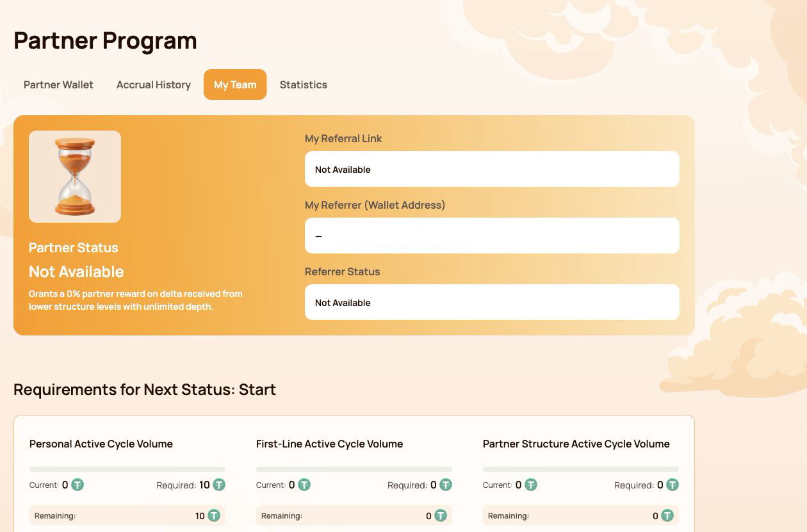This screenshot has width=807, height=532.
Task: Click Tether icon beside First-Line Required value
Action: click(446, 485)
